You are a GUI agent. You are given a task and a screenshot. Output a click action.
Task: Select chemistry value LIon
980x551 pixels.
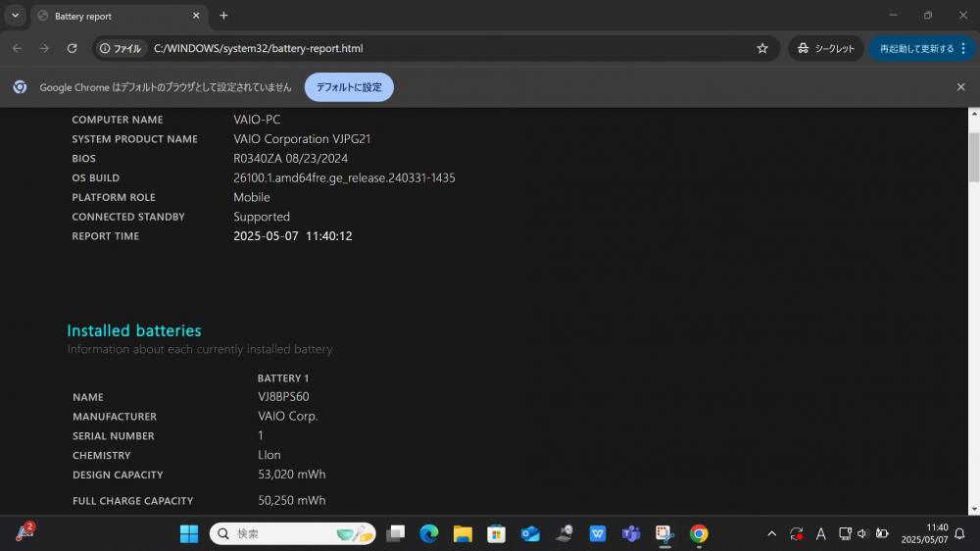tap(269, 455)
